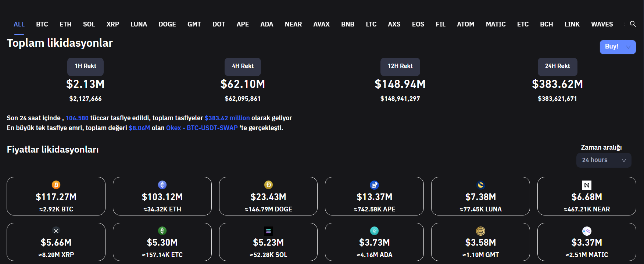Click the LUNA coin icon
This screenshot has height=264, width=644.
[x=480, y=185]
